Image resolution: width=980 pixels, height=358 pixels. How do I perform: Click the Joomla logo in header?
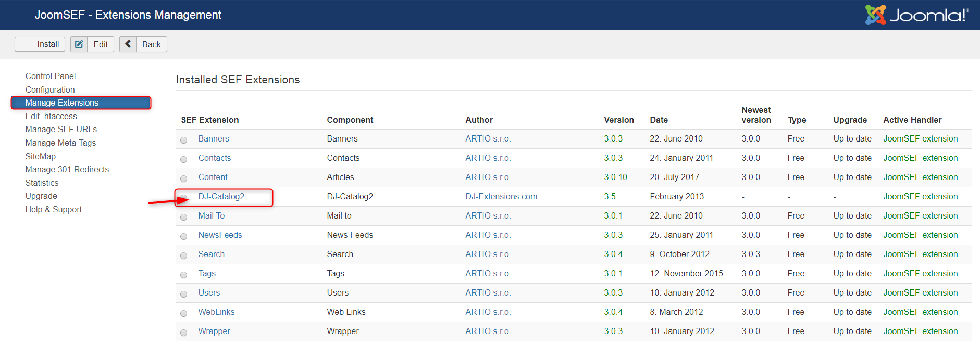pos(917,15)
